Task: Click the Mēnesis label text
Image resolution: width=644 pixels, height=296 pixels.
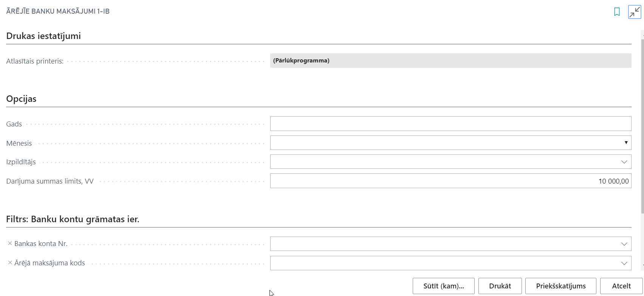Action: tap(19, 143)
